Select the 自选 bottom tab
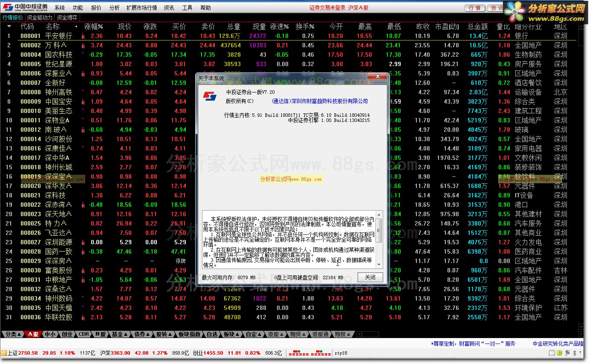 (x=212, y=334)
